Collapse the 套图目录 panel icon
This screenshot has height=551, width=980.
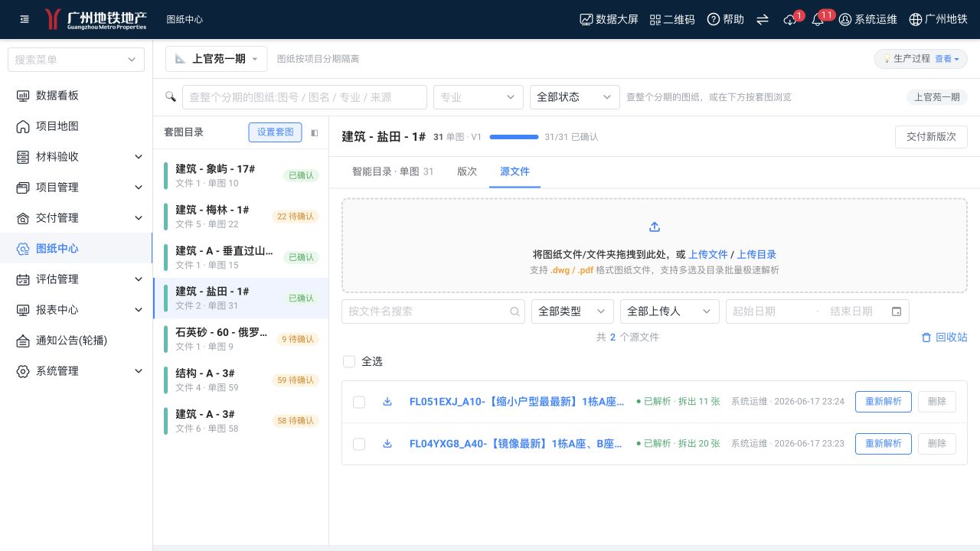[x=314, y=132]
